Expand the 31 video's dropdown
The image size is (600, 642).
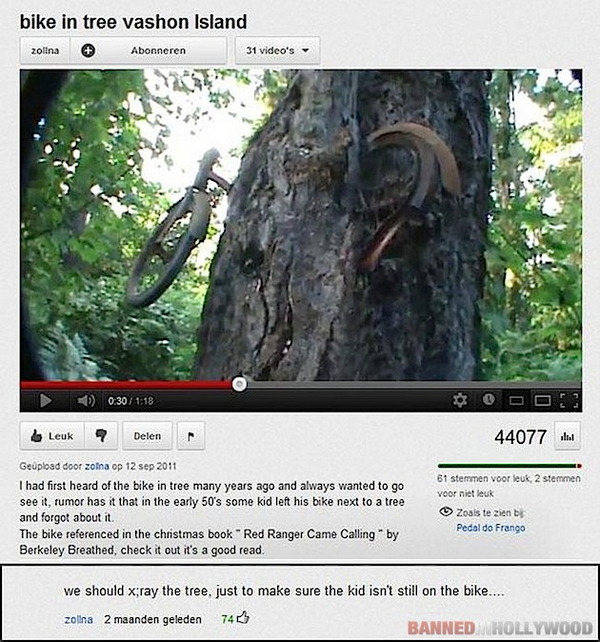click(x=277, y=50)
